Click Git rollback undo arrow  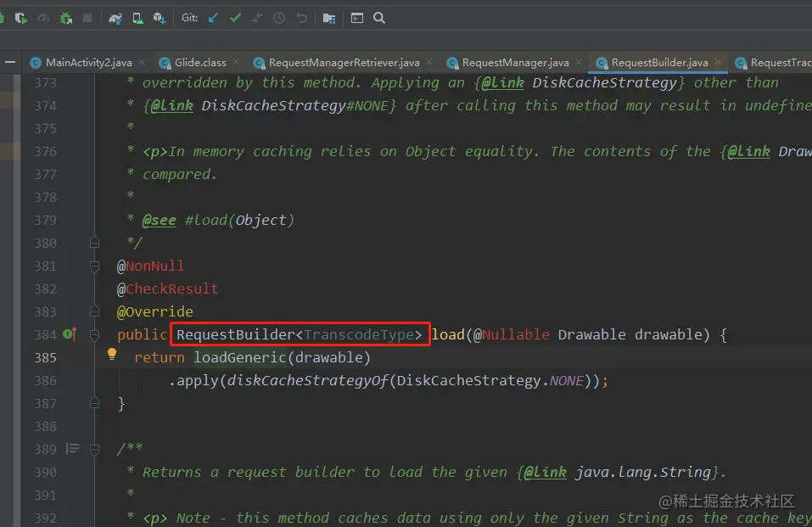(301, 18)
